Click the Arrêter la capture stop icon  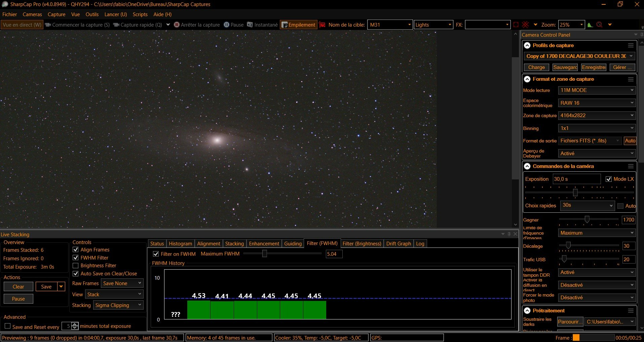177,25
